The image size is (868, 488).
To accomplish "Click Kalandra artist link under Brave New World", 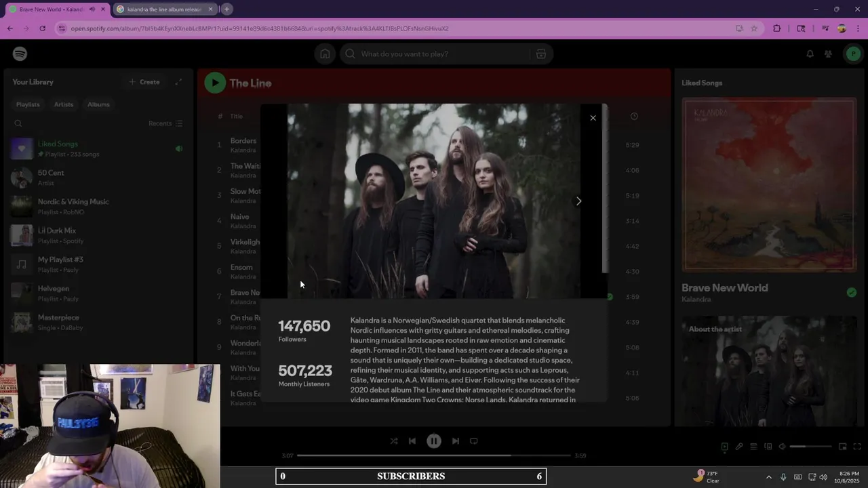I will pos(696,300).
